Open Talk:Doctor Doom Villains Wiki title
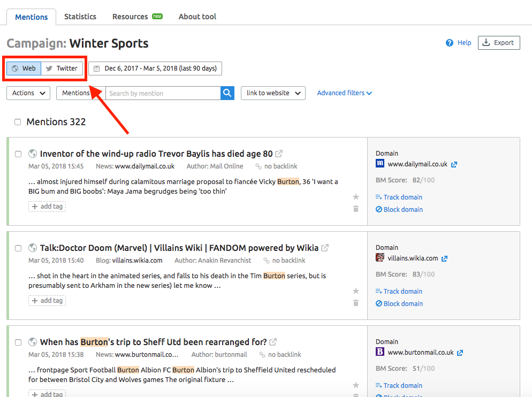Viewport: 532px width, 397px height. click(x=179, y=248)
